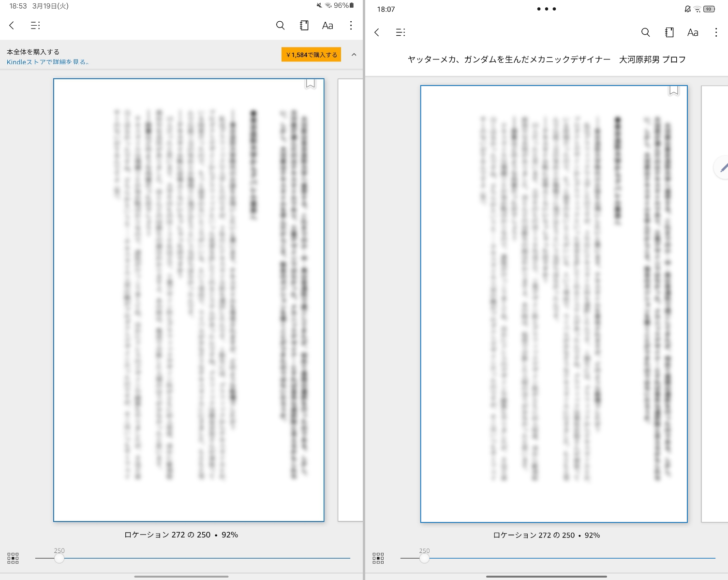Tap the back arrow in the right panel

[377, 32]
